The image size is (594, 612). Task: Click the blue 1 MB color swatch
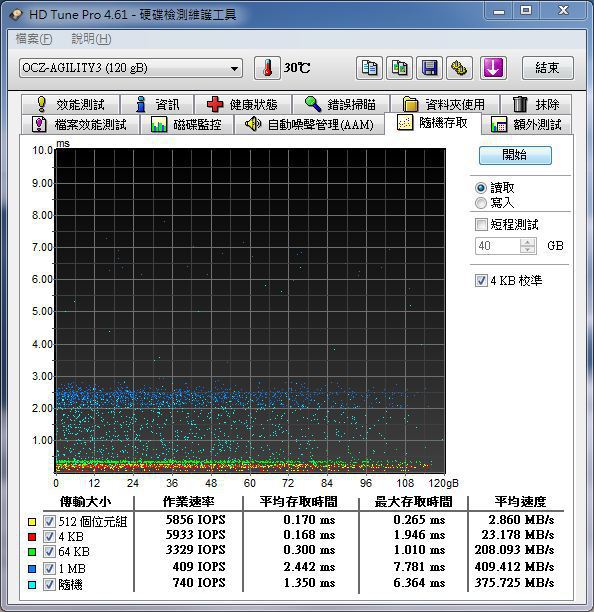(32, 569)
